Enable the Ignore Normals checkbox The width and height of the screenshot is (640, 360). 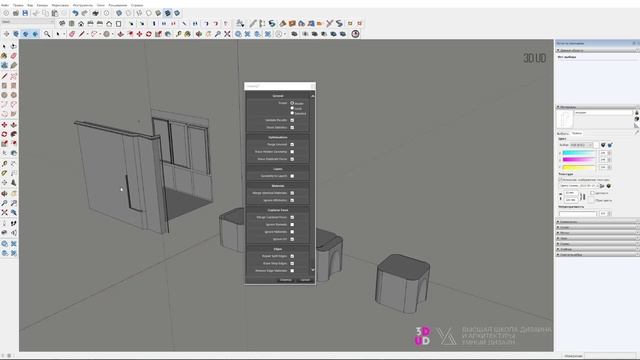click(292, 224)
